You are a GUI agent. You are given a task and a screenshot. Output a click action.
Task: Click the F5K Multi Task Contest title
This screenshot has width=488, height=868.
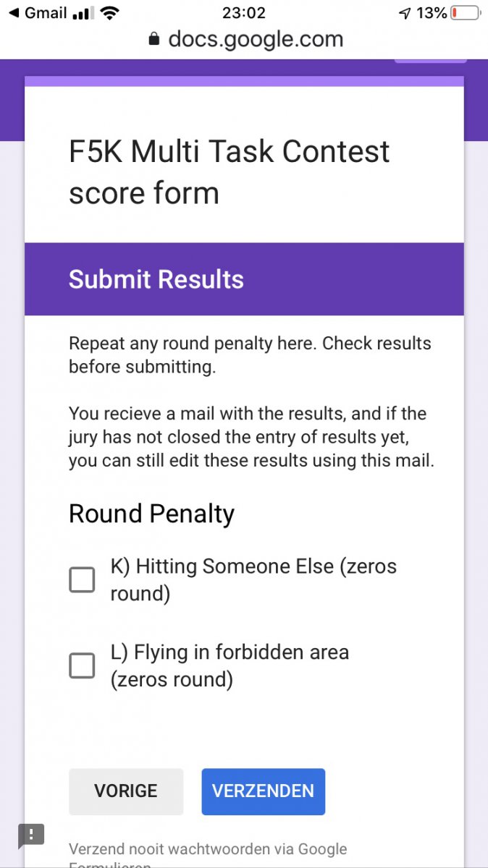(x=230, y=172)
